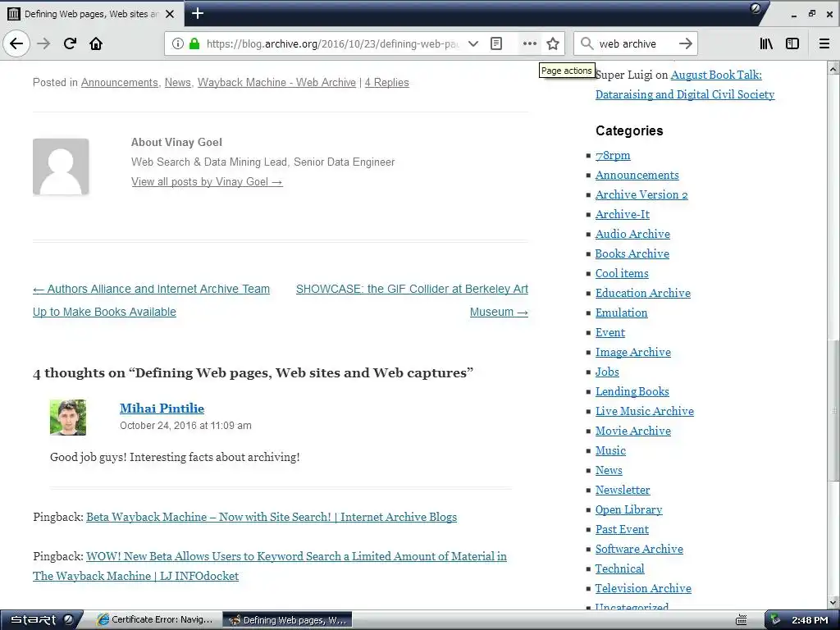Click the taskbar clock showing 2:48 PM
Screen dimensions: 840x630
(x=810, y=620)
